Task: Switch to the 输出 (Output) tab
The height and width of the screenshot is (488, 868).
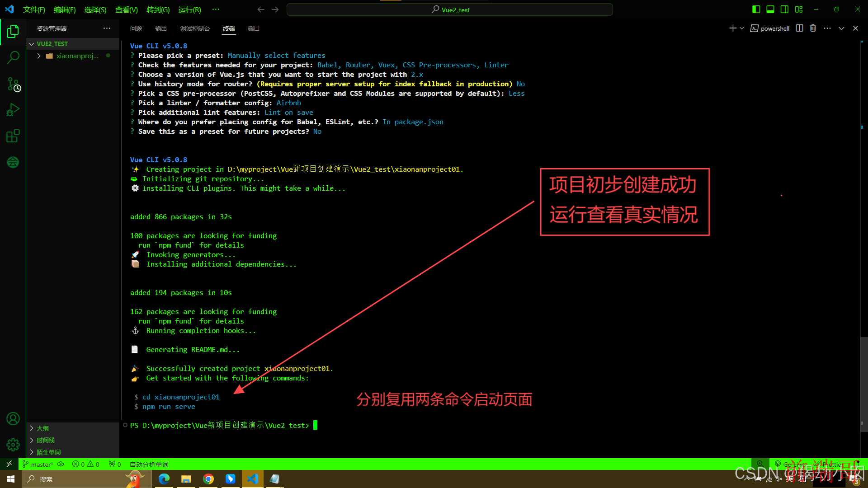Action: tap(161, 28)
